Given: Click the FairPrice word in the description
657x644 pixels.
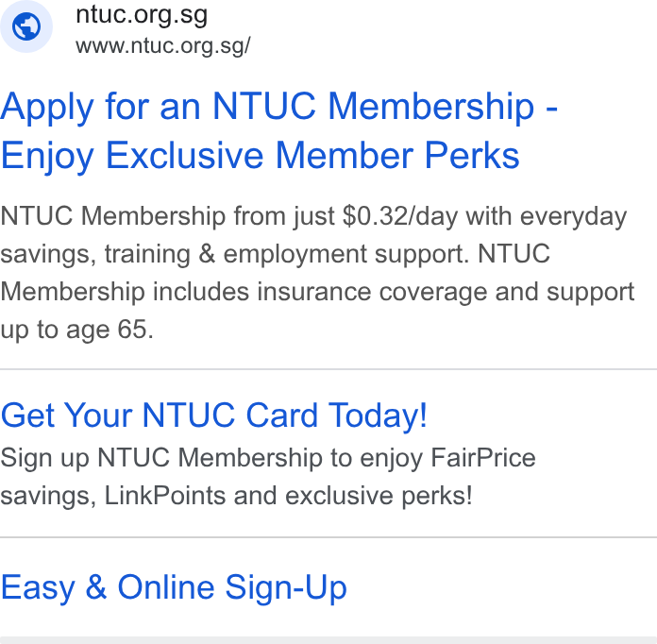Looking at the screenshot, I should [x=483, y=457].
